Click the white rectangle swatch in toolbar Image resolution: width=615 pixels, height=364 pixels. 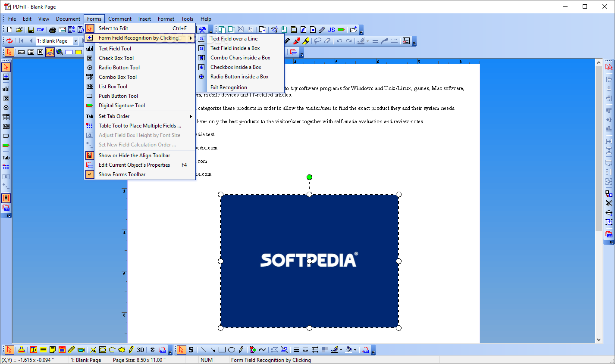coord(69,52)
